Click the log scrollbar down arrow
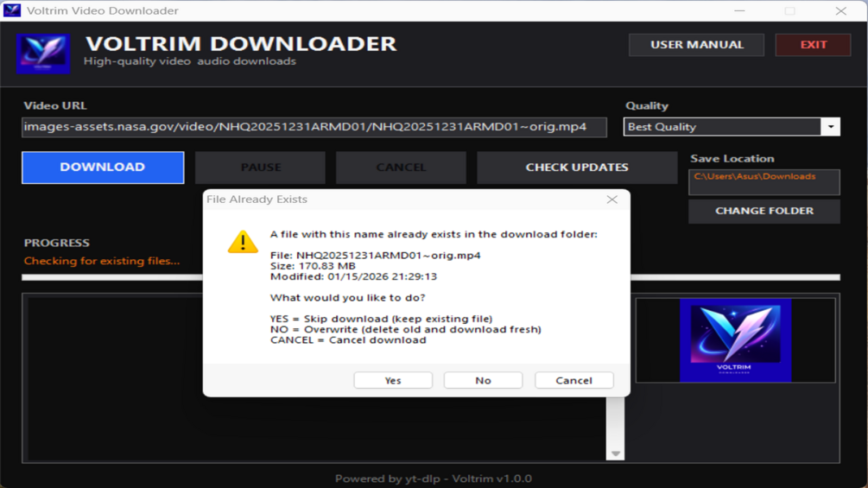Screen dimensions: 868x488 pyautogui.click(x=616, y=453)
